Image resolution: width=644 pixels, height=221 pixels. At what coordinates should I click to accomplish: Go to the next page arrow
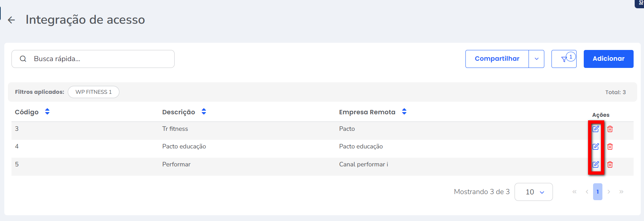tap(609, 192)
